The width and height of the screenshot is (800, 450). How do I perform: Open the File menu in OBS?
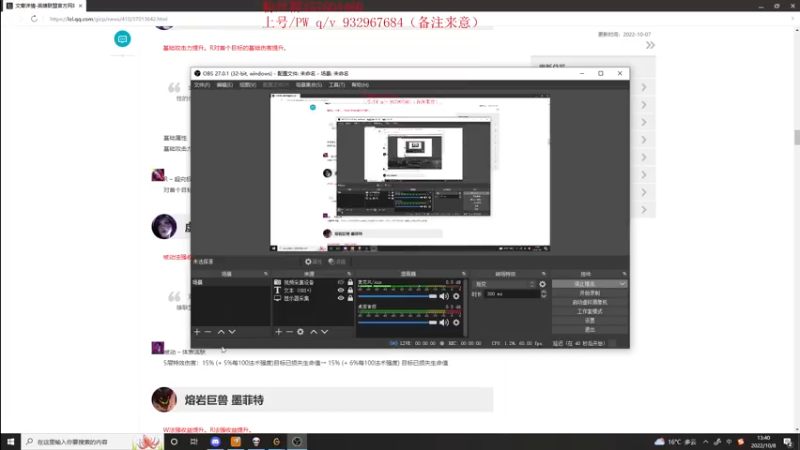point(202,85)
